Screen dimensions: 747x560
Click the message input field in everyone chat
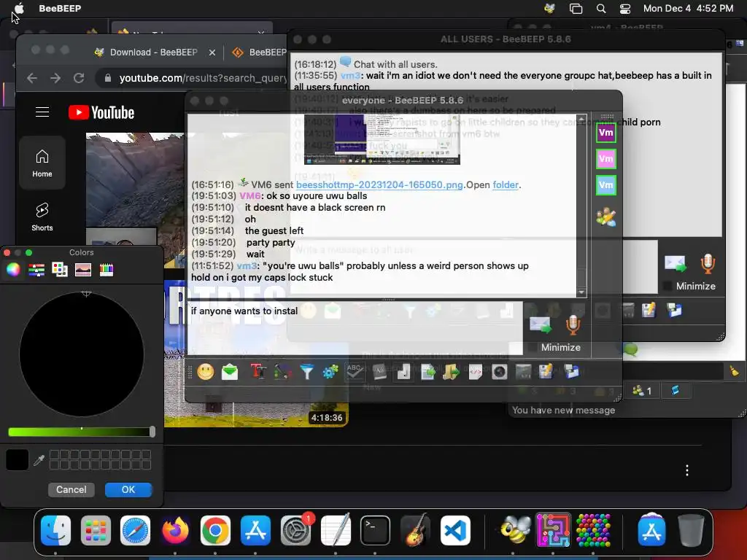point(355,328)
